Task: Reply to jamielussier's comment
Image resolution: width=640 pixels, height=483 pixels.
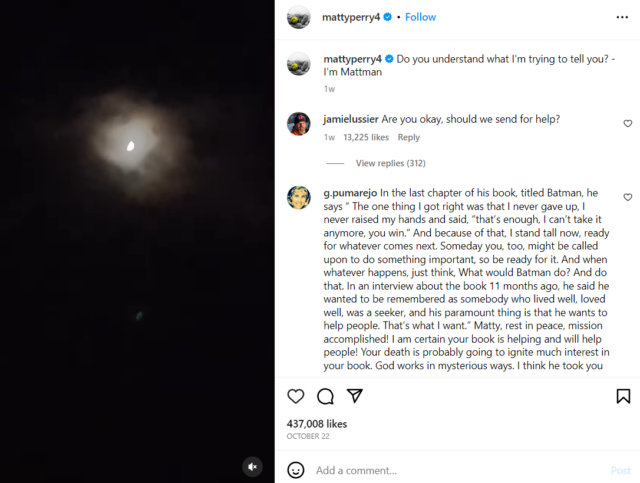Action: (408, 138)
